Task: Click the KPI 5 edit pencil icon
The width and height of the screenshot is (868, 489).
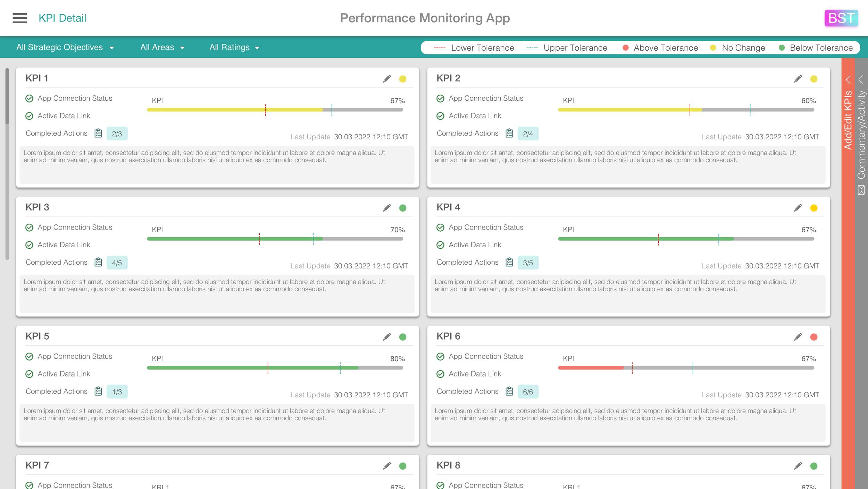Action: (387, 337)
